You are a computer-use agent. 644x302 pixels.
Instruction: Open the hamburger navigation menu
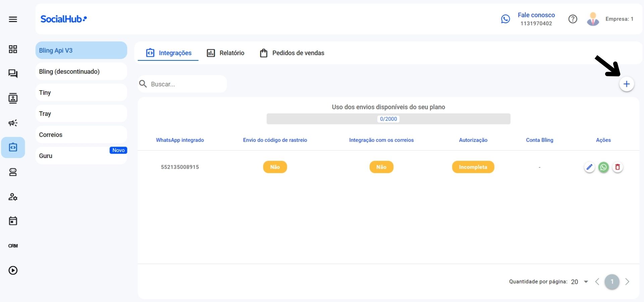[13, 19]
